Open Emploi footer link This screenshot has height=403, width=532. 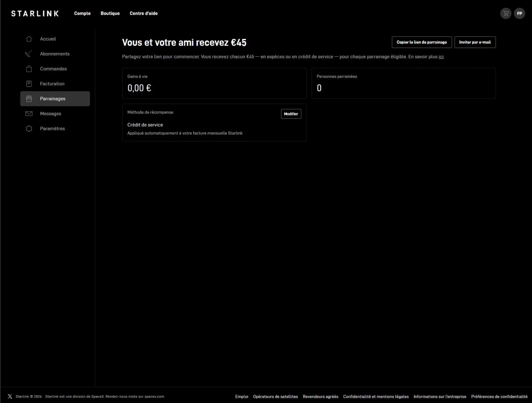pos(242,396)
